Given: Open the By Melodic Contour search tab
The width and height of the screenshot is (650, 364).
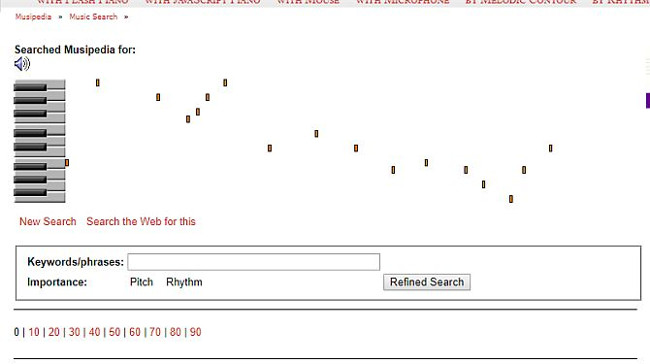Looking at the screenshot, I should (x=521, y=2).
